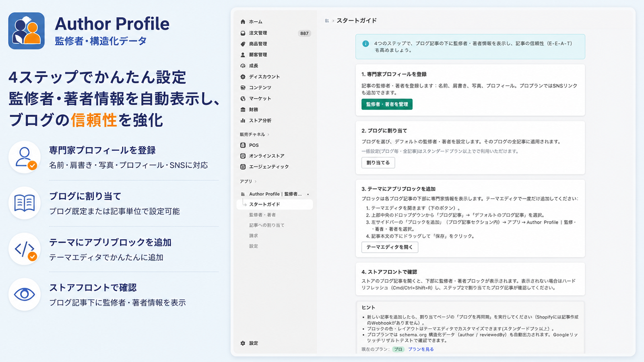The image size is (644, 362).
Task: Select the マーケット globe icon
Action: click(243, 99)
